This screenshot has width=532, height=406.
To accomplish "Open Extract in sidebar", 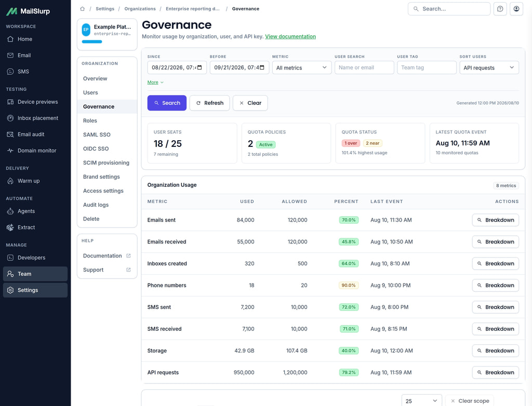I will tap(35, 227).
